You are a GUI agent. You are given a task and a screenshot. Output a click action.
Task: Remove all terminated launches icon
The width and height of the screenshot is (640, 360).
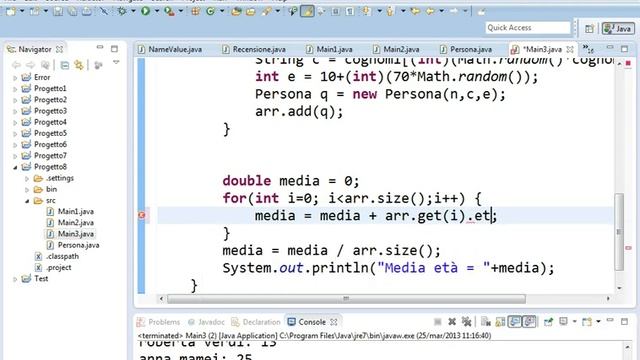(x=466, y=322)
